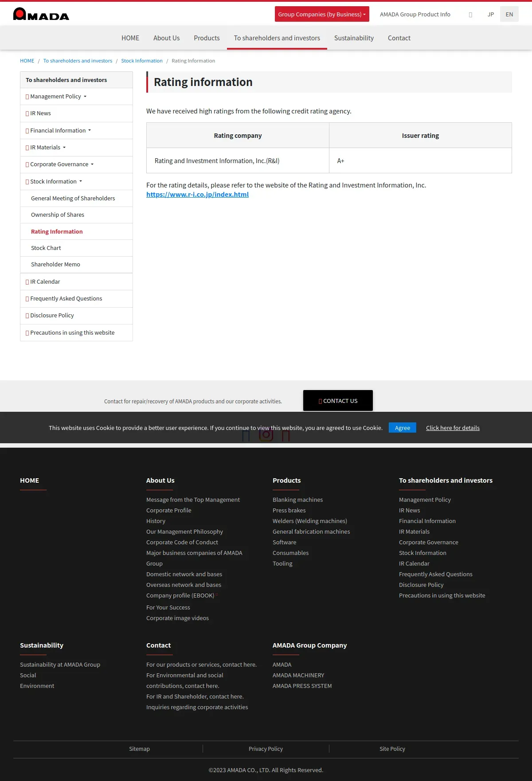The image size is (532, 781).
Task: Open IR News in sidebar
Action: point(76,113)
